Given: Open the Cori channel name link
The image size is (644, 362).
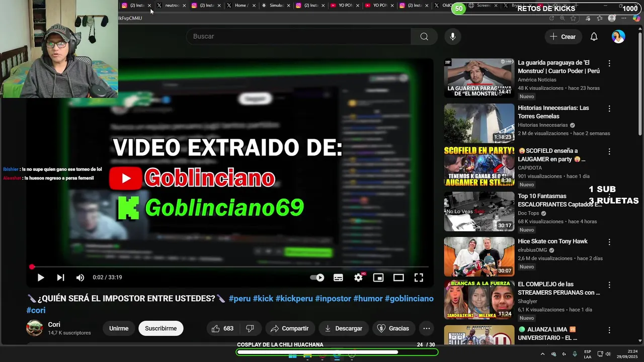Looking at the screenshot, I should click(54, 324).
